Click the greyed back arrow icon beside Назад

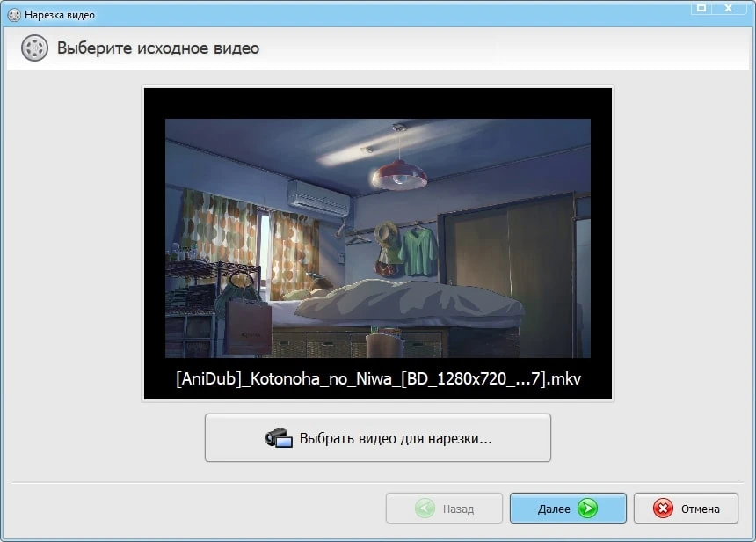[x=425, y=509]
